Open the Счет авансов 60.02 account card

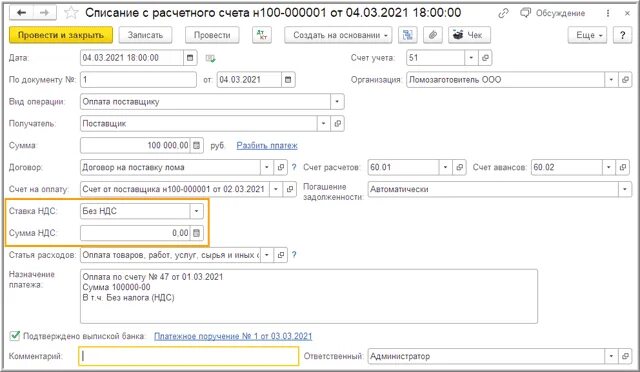coord(622,167)
